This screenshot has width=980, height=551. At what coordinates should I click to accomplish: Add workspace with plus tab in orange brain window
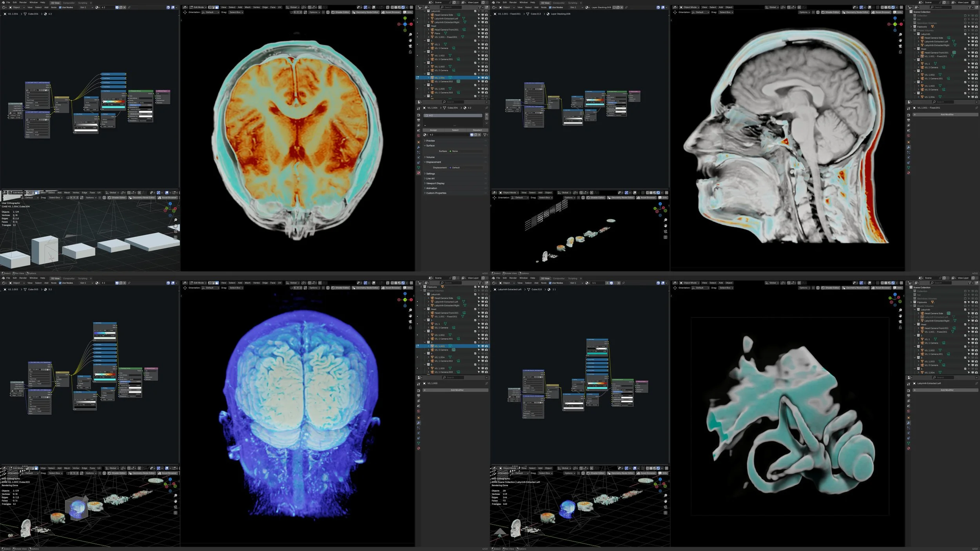91,3
